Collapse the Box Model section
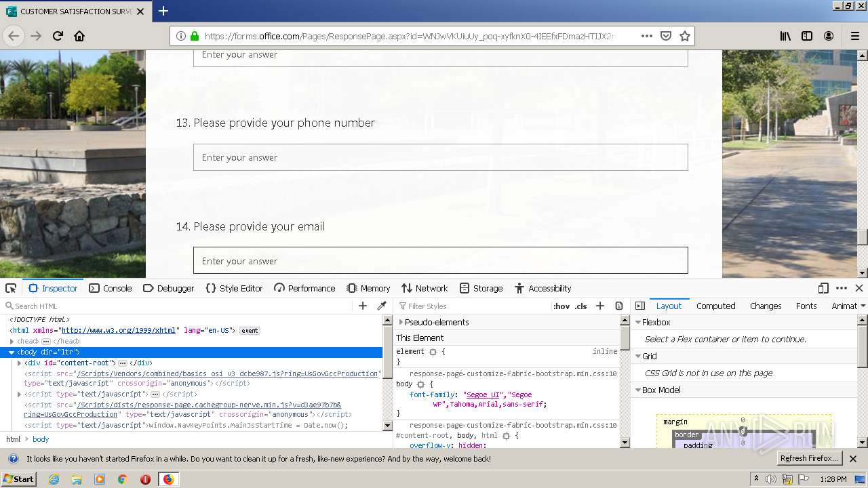Image resolution: width=868 pixels, height=488 pixels. click(638, 390)
